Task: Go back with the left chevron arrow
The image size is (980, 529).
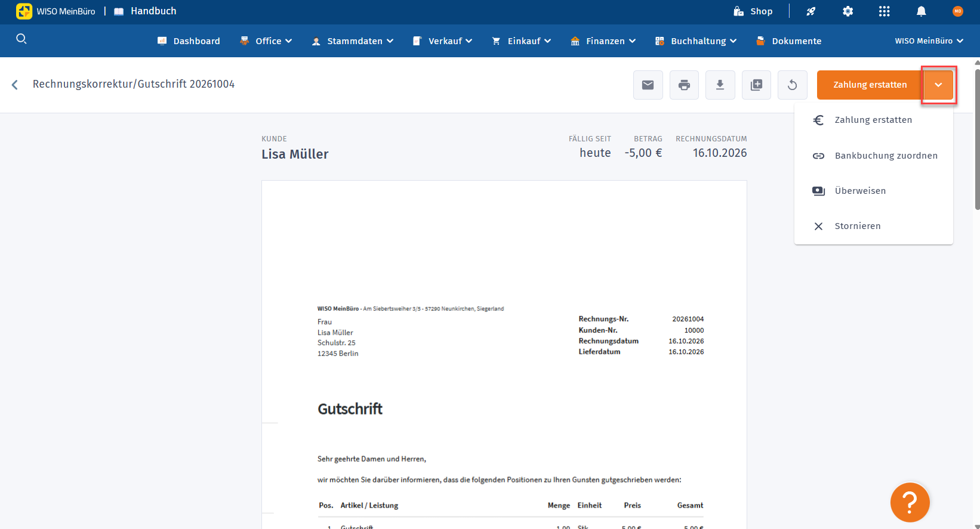Action: pos(15,85)
